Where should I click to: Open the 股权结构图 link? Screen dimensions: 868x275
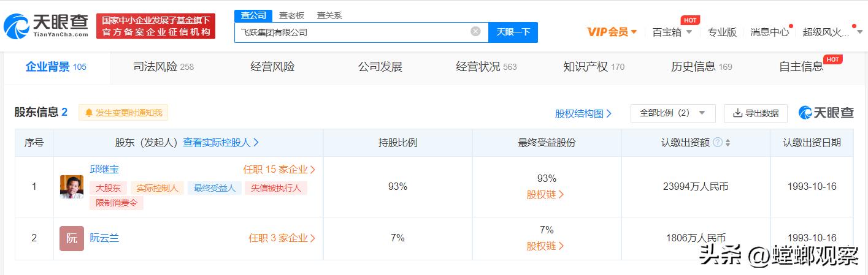click(583, 113)
